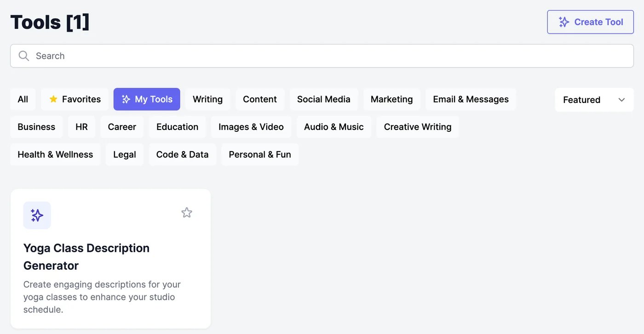Filter by Education category
The image size is (644, 334).
click(x=177, y=127)
